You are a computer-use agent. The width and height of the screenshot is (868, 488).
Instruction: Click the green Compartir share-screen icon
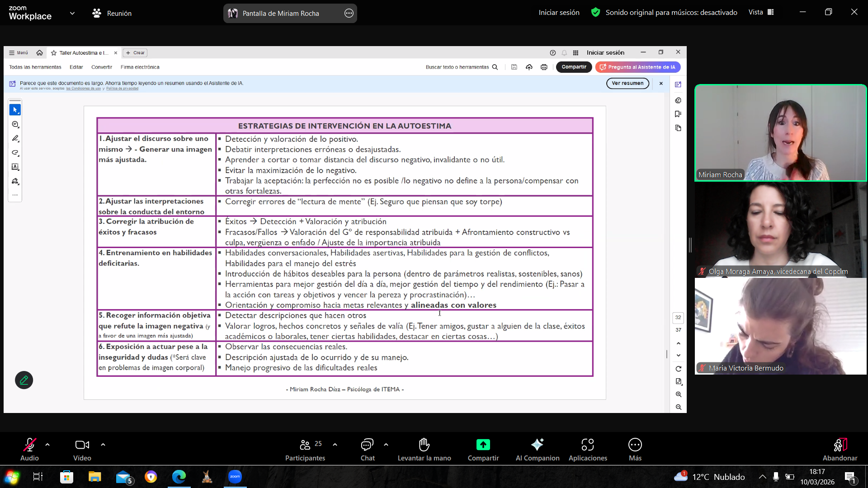pyautogui.click(x=483, y=445)
